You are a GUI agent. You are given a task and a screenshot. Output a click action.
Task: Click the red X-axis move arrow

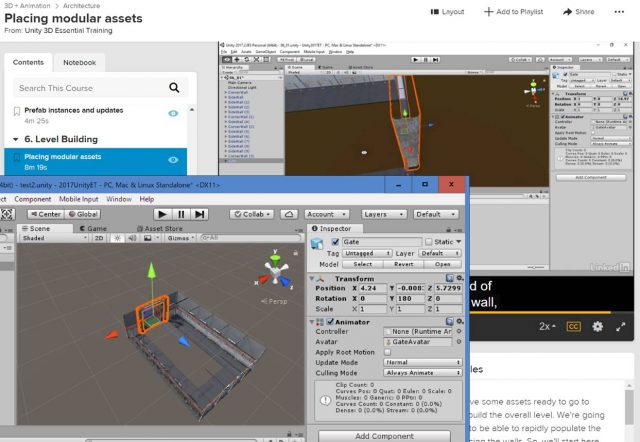point(112,335)
